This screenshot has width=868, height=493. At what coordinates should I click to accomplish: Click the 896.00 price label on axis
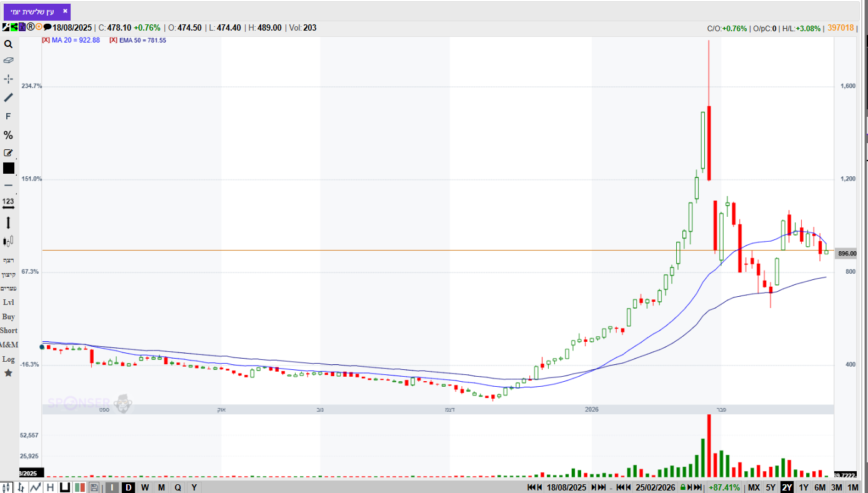[x=847, y=254]
